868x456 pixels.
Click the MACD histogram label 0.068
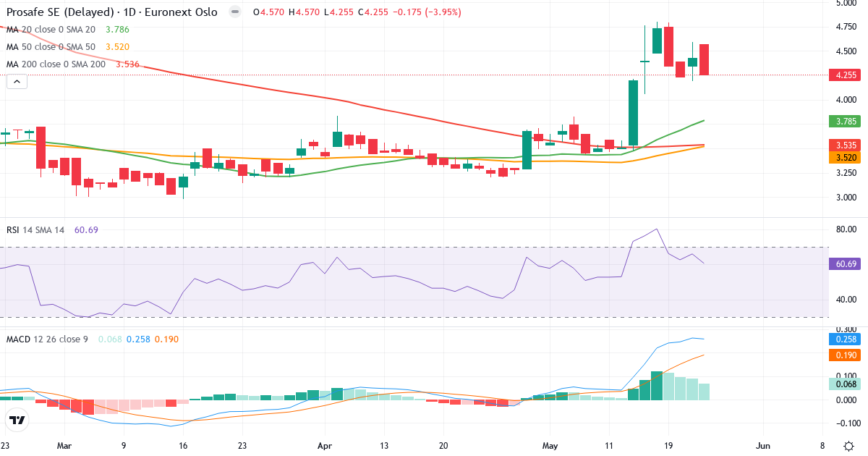[846, 385]
